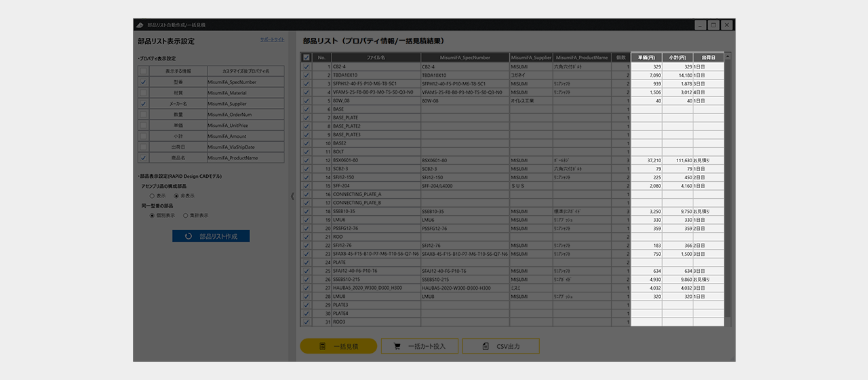Click the 部品リスト作成 button
Image resolution: width=868 pixels, height=380 pixels.
(211, 237)
